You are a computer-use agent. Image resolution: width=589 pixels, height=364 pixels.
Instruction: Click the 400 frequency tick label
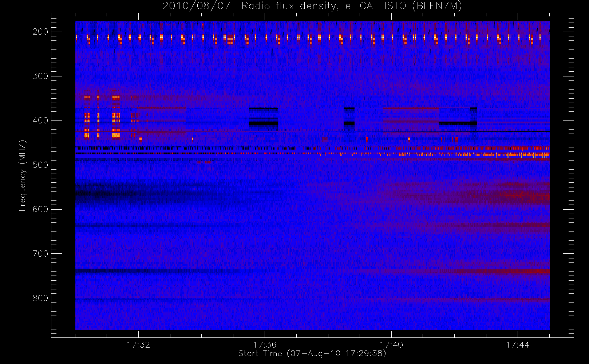click(x=40, y=120)
